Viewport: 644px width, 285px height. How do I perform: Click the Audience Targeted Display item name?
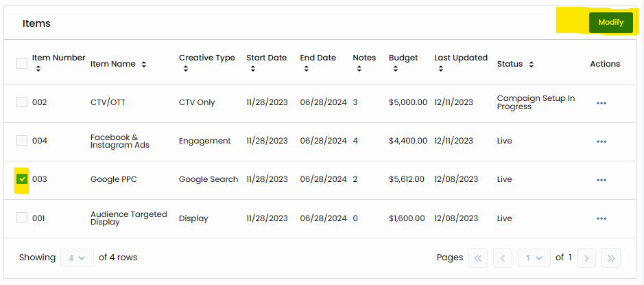[x=128, y=218]
